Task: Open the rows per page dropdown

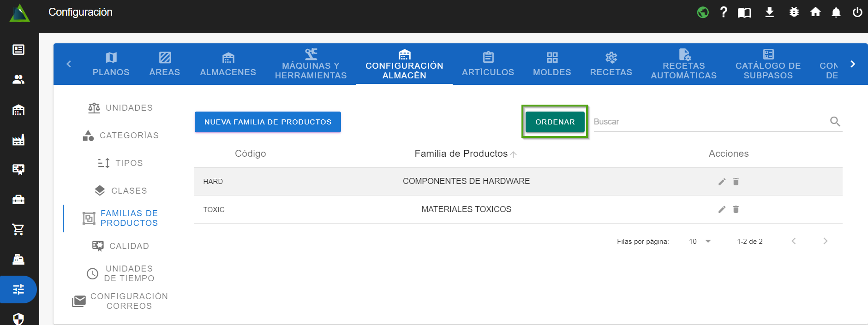Action: coord(700,242)
